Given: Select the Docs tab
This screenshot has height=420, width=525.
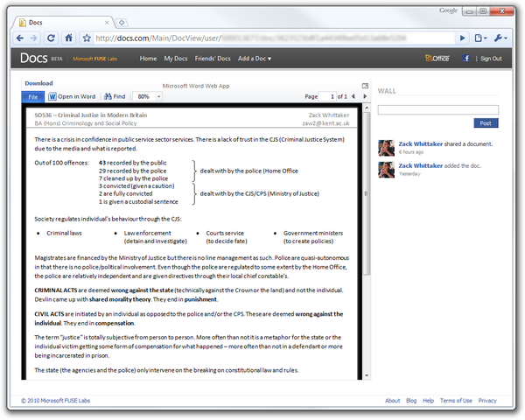Looking at the screenshot, I should [62, 23].
